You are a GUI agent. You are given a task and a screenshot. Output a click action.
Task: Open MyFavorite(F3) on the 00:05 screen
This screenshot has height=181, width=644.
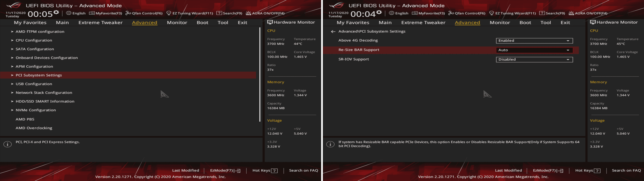tap(106, 13)
